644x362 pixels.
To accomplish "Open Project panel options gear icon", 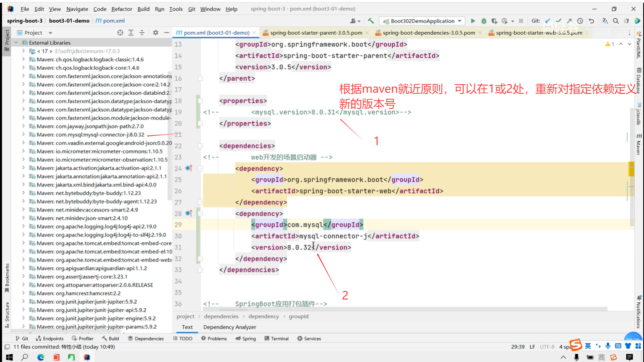I will (156, 33).
